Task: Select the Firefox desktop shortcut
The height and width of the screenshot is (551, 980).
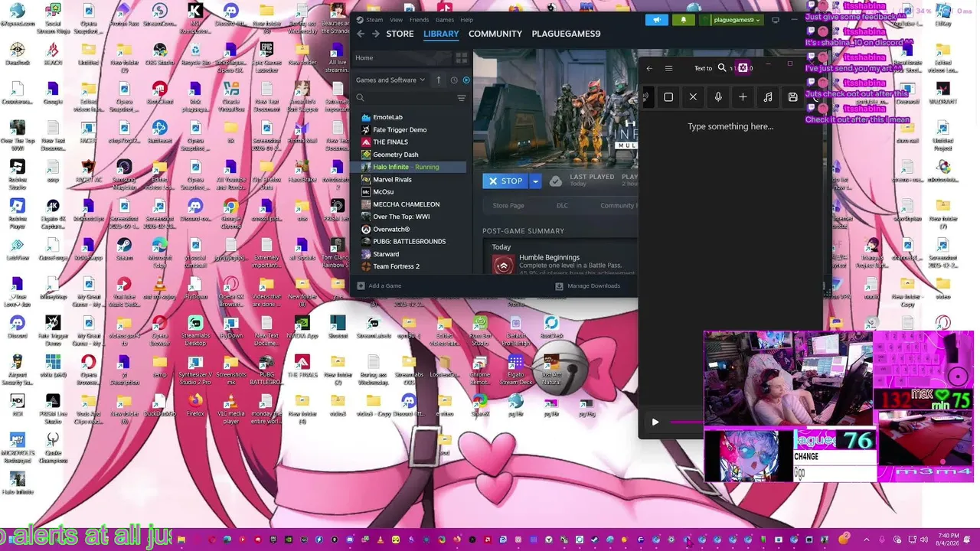Action: [195, 405]
